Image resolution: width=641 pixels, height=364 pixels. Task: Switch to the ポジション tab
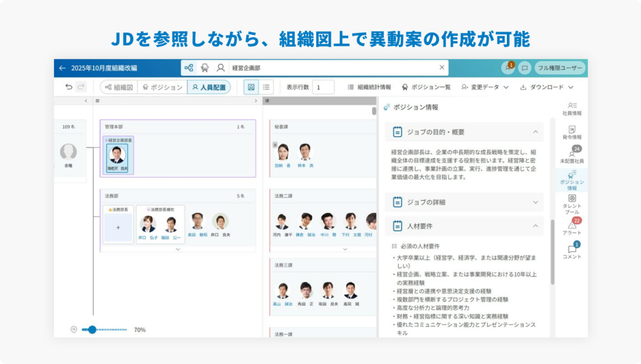162,87
